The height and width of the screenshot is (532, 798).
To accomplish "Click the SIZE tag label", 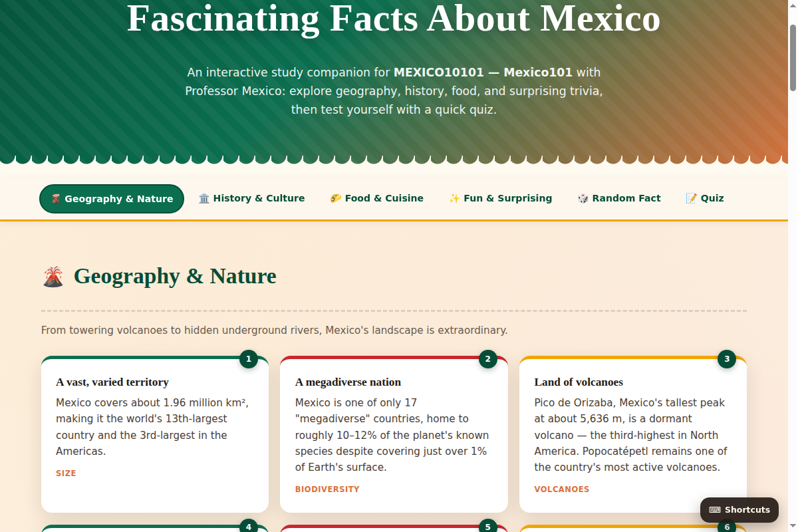I will click(66, 473).
